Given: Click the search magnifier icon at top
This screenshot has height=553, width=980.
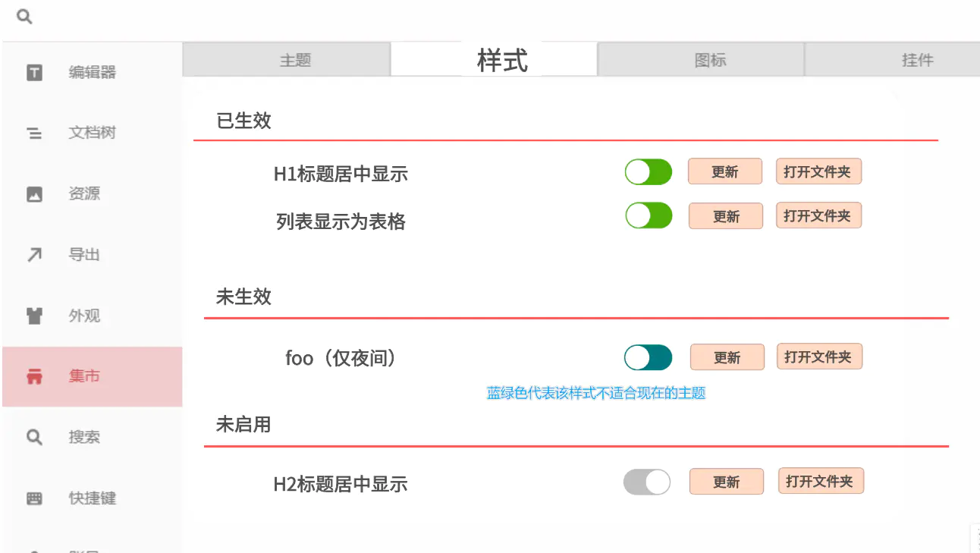Looking at the screenshot, I should pos(24,17).
